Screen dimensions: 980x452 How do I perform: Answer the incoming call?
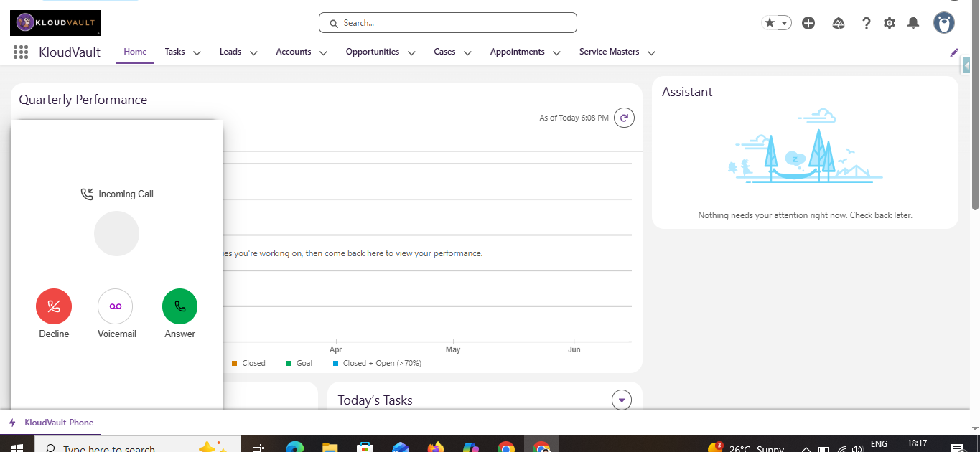pos(180,306)
